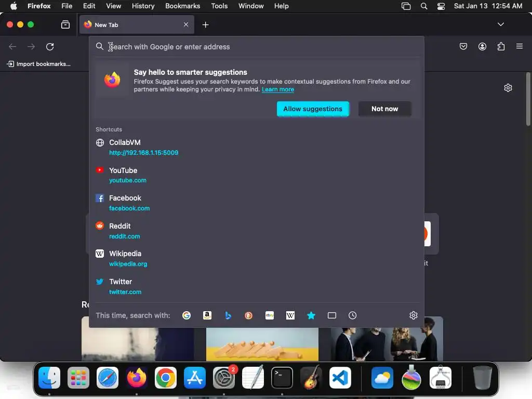Open the Bookmarks menu
Screen dimensions: 532x399
(x=182, y=6)
